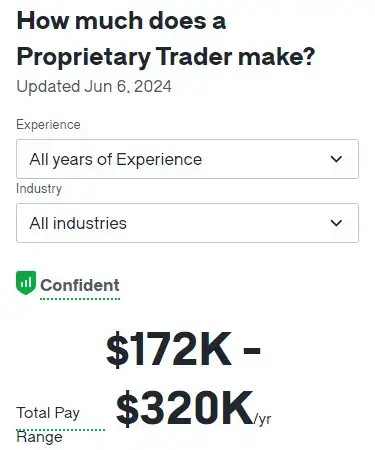375x450 pixels.
Task: Click the '$320K' high salary figure
Action: click(x=184, y=409)
